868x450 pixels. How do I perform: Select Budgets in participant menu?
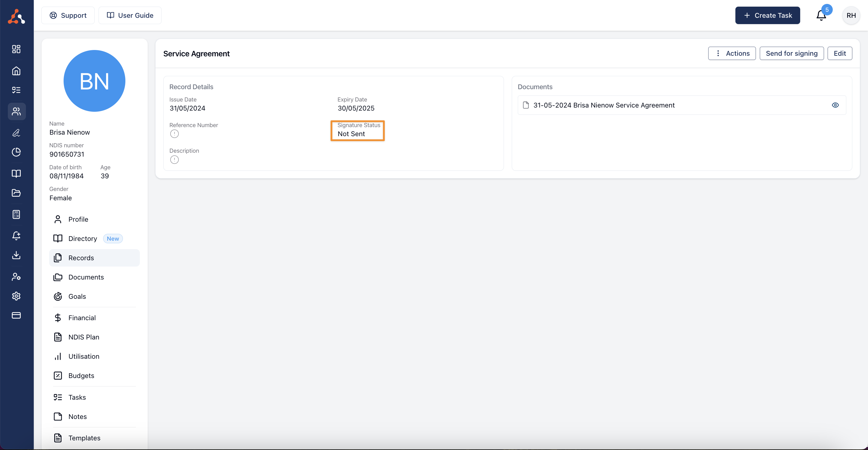coord(94,376)
